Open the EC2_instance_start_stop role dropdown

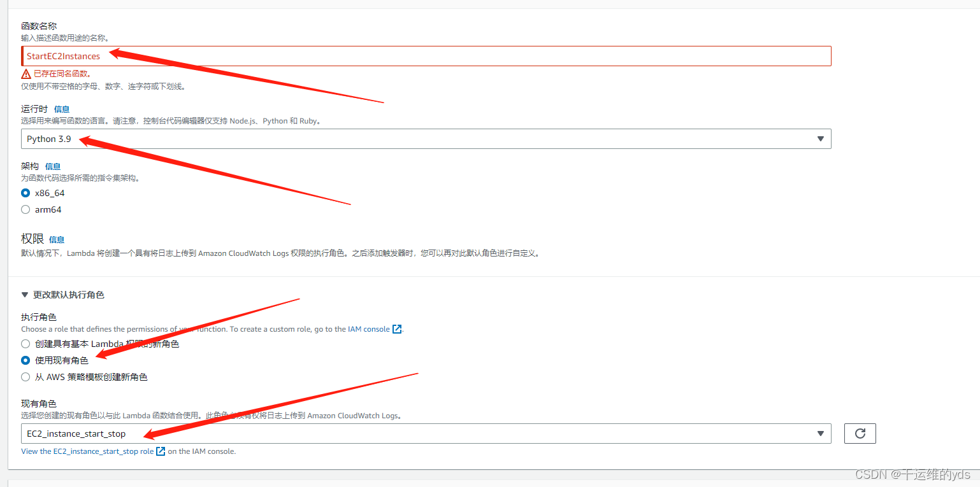(x=427, y=433)
